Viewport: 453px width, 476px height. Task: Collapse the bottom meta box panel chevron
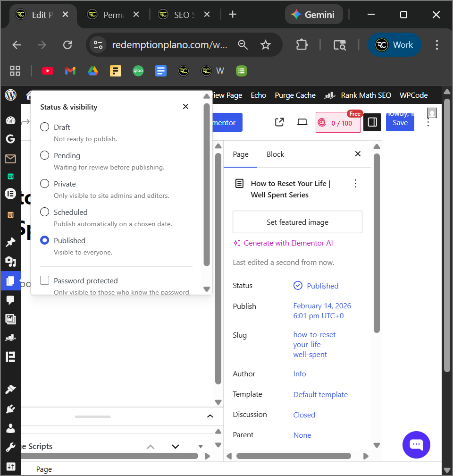click(x=210, y=416)
